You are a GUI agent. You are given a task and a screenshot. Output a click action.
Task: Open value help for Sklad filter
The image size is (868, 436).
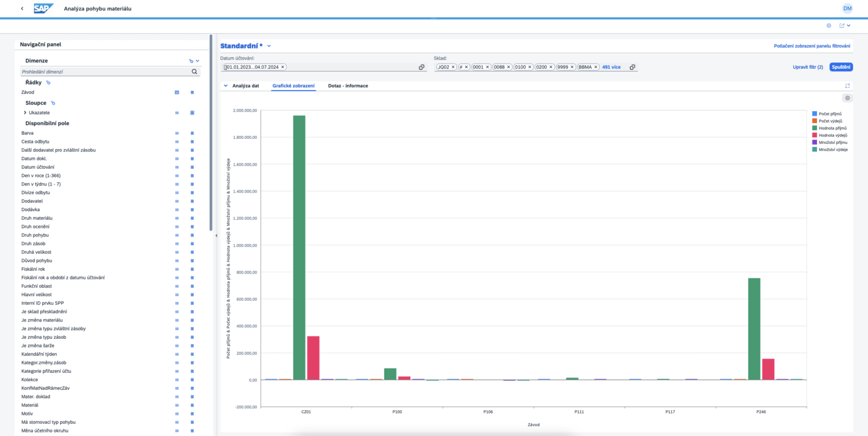tap(632, 67)
